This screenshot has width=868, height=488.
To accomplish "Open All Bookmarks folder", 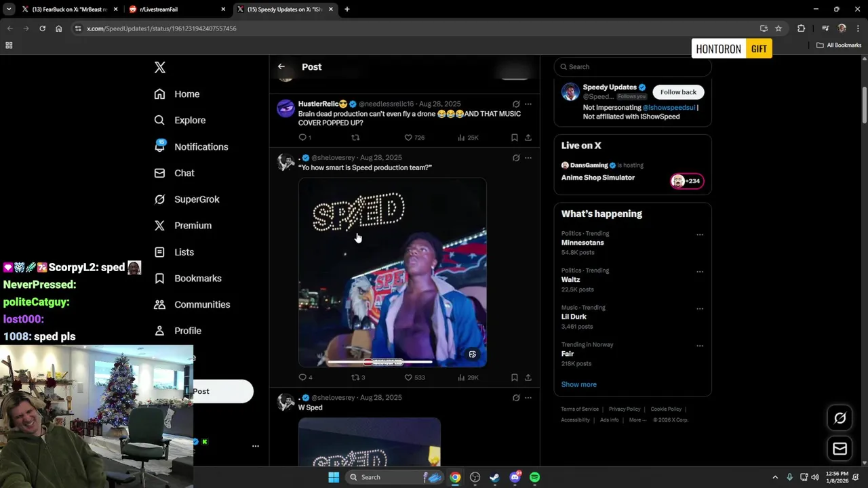I will [x=839, y=45].
